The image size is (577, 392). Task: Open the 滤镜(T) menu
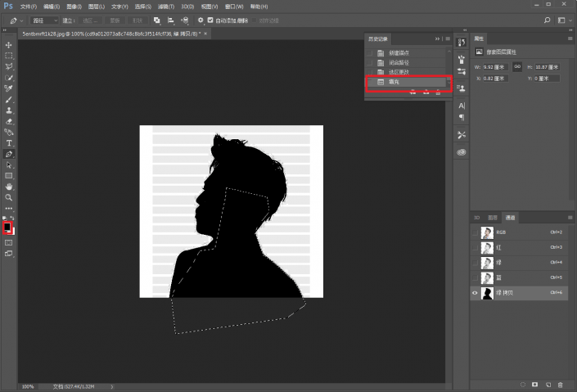(x=165, y=7)
